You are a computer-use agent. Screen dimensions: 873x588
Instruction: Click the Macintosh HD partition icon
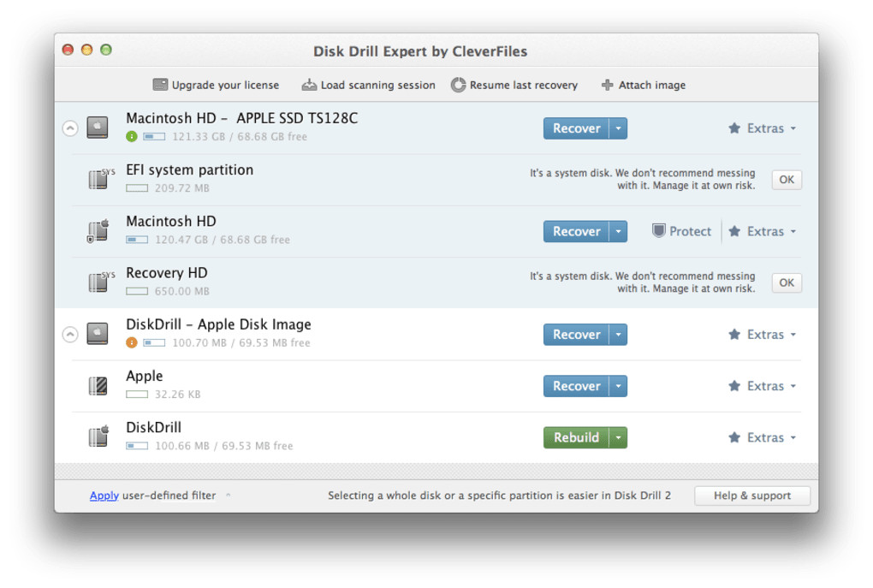point(98,230)
